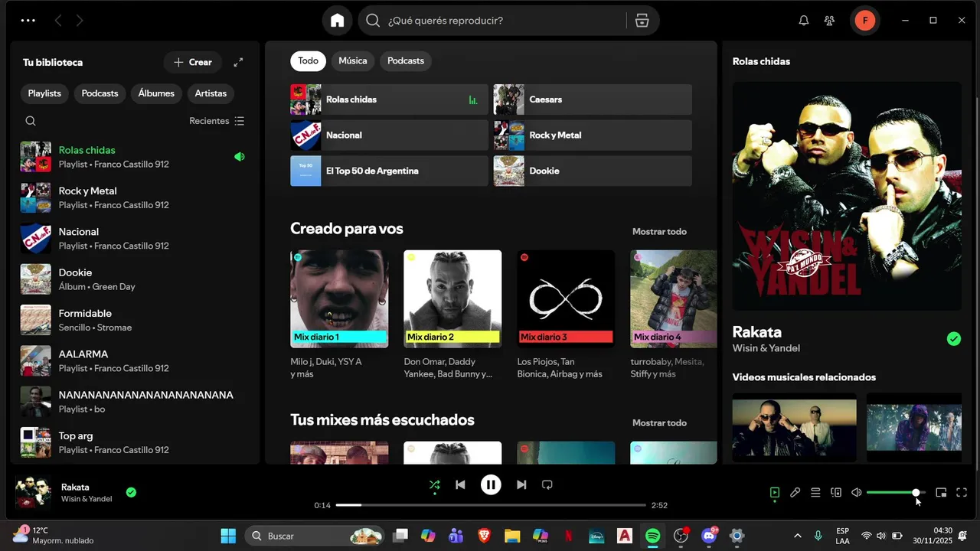The image size is (980, 551).
Task: Mute volume with speaker icon
Action: click(857, 493)
